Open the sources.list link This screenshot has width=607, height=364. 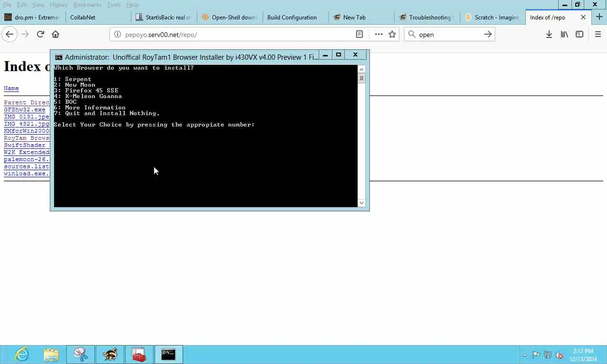click(27, 166)
